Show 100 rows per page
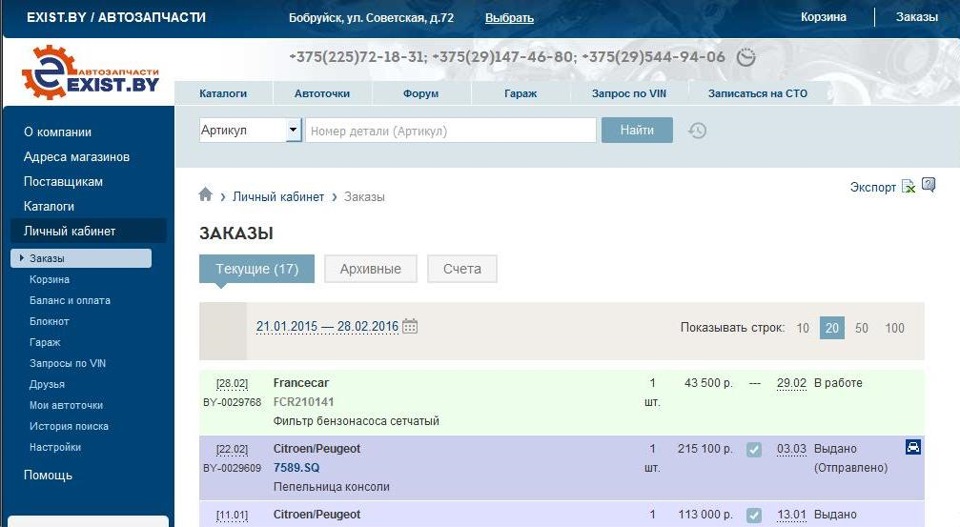Image resolution: width=960 pixels, height=527 pixels. pos(894,328)
